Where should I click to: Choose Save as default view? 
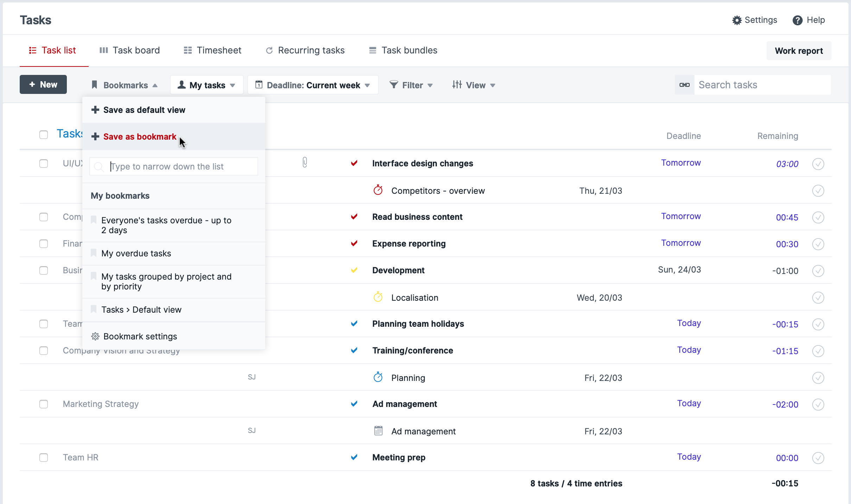point(174,110)
